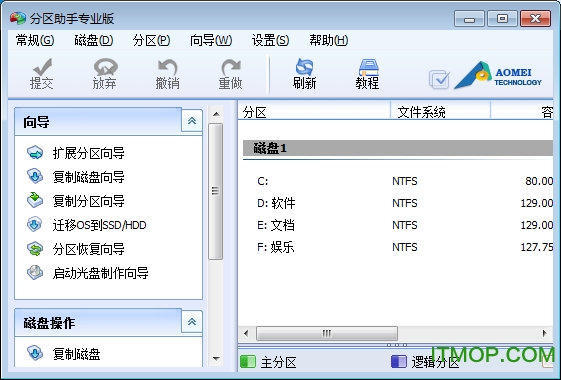Launch 启动光盘制作向导 link
561x380 pixels.
pyautogui.click(x=100, y=273)
